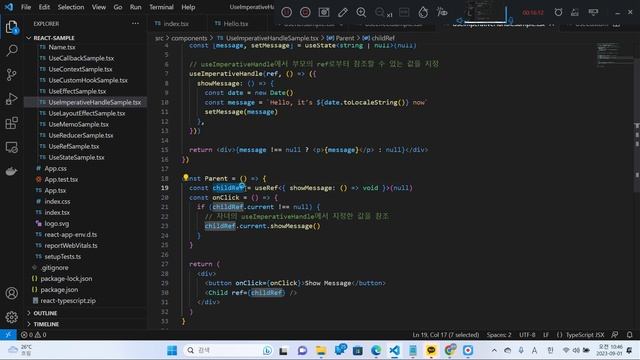Open the Explorer view in the activity bar
The height and width of the screenshot is (360, 640).
tap(11, 27)
